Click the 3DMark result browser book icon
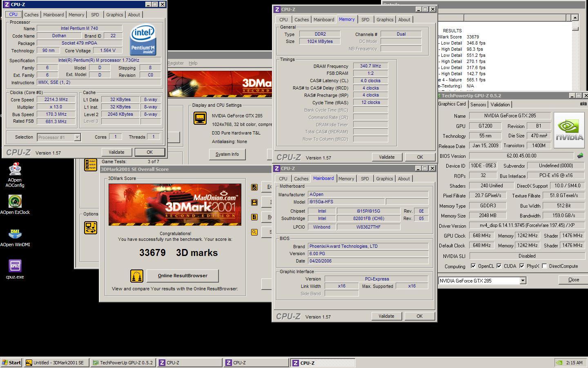 (254, 217)
